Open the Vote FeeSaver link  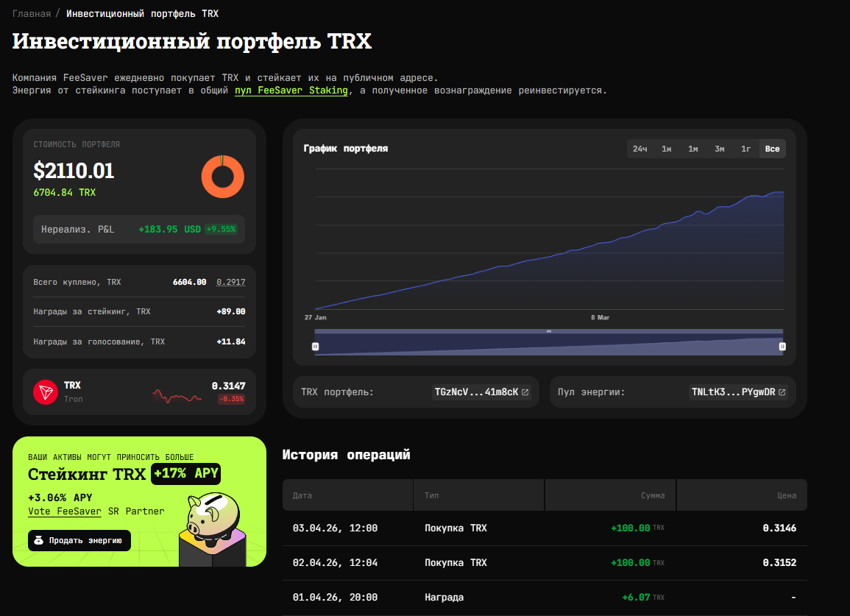pos(65,511)
